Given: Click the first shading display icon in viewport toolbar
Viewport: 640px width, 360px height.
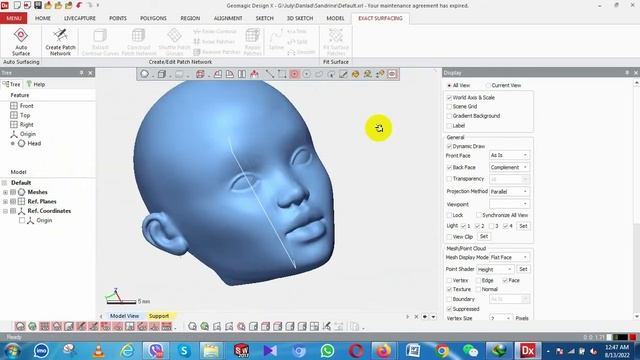Looking at the screenshot, I should click(144, 74).
